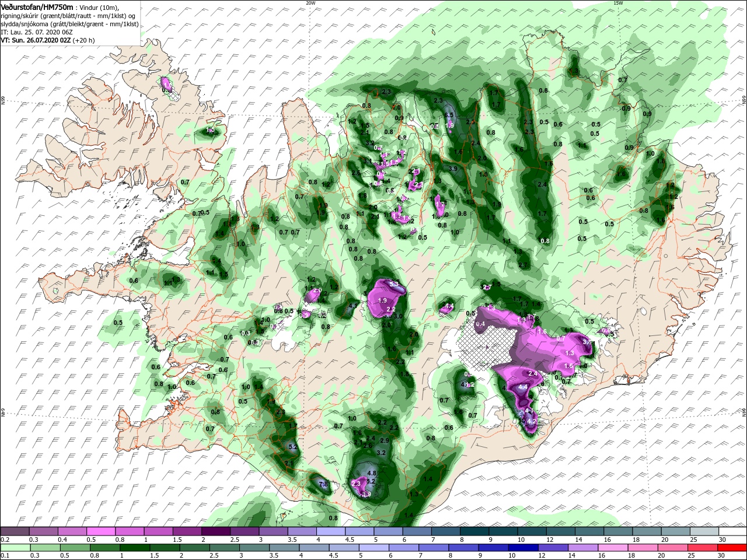Click the '0.1' label in the lower legend
Viewport: 747px width, 560px height.
[x=5, y=556]
